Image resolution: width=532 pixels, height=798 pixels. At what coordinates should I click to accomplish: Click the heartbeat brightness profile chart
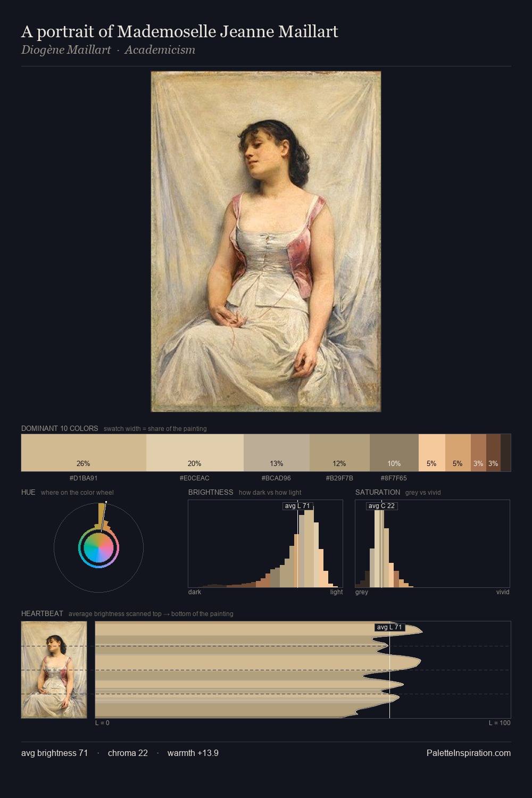click(303, 670)
